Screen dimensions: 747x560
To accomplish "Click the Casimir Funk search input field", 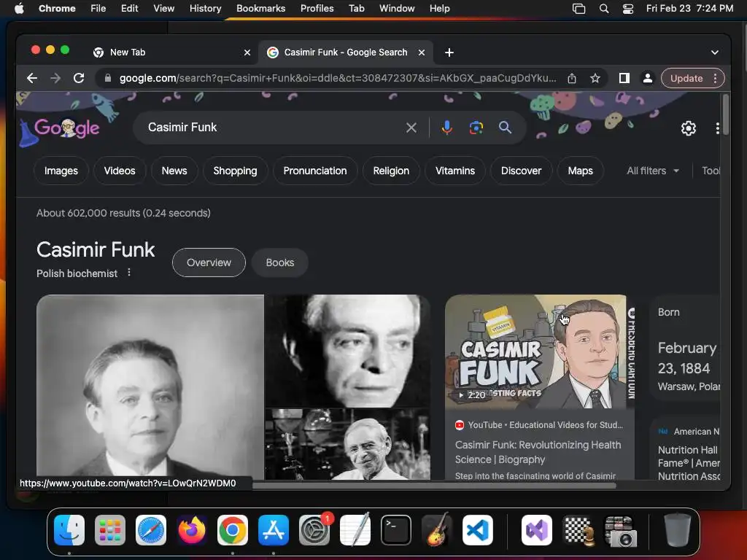I will coord(271,127).
